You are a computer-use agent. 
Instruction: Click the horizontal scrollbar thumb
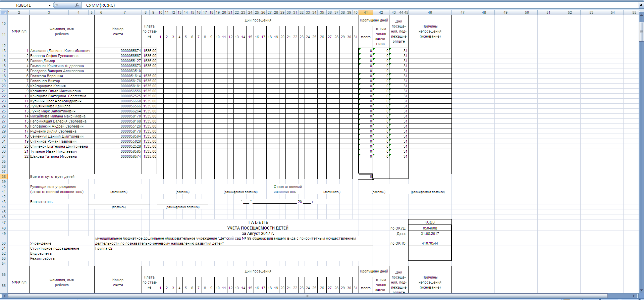(x=307, y=296)
